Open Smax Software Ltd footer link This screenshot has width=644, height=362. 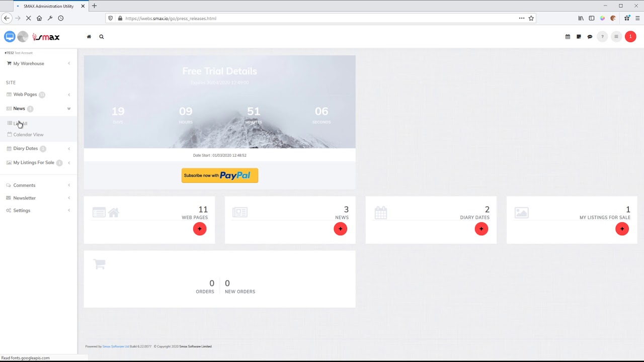tap(116, 346)
